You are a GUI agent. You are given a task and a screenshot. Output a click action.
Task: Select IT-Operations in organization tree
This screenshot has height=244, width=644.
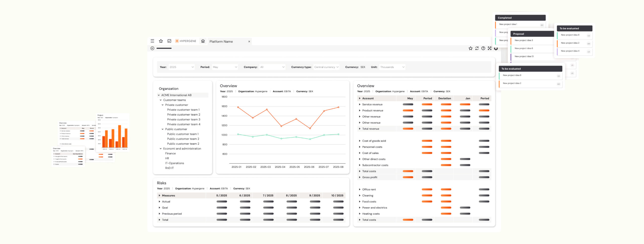tap(174, 163)
